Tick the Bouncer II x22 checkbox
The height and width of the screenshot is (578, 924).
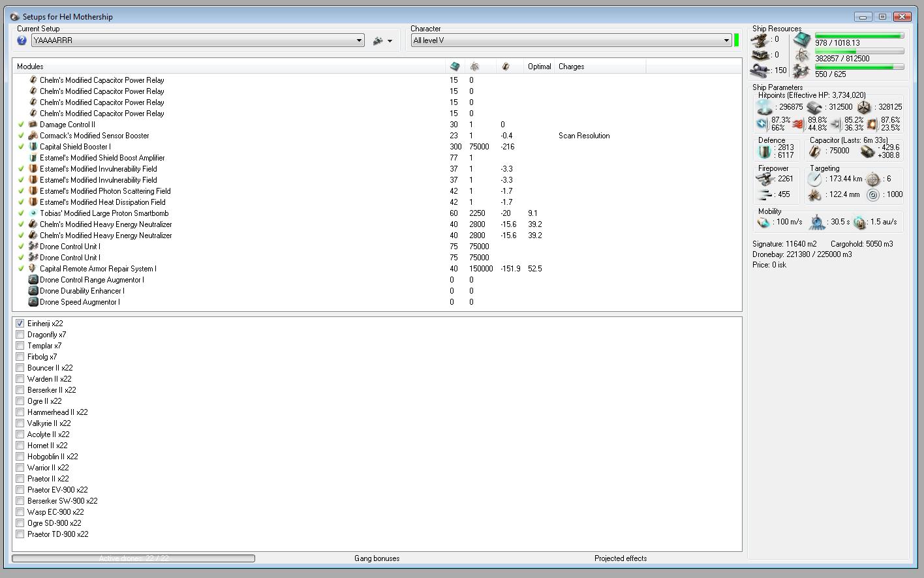click(x=20, y=368)
